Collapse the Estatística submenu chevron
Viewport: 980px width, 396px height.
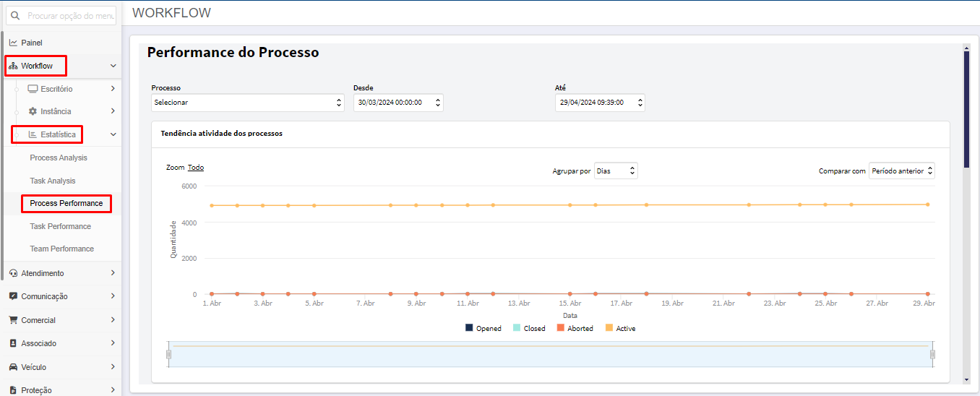click(113, 134)
